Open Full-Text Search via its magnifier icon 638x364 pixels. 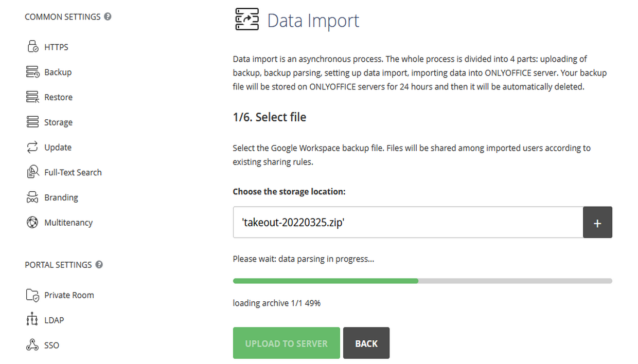[x=32, y=172]
